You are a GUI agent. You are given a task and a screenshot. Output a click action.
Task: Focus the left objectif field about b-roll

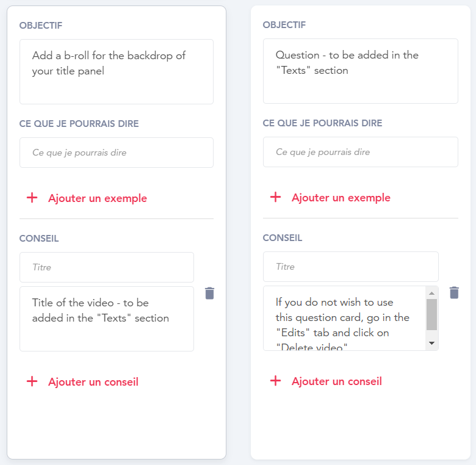tap(117, 71)
